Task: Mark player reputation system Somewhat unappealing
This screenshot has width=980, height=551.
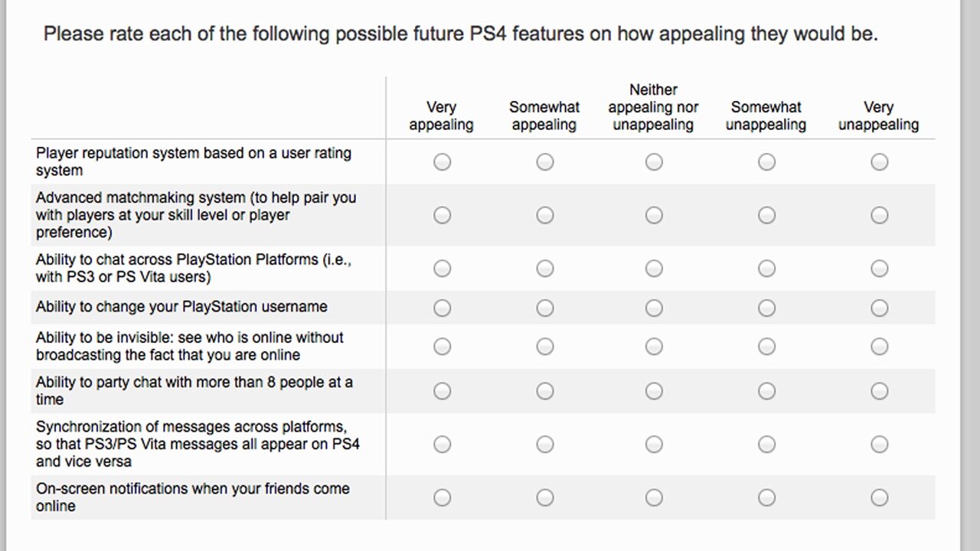Action: coord(766,162)
